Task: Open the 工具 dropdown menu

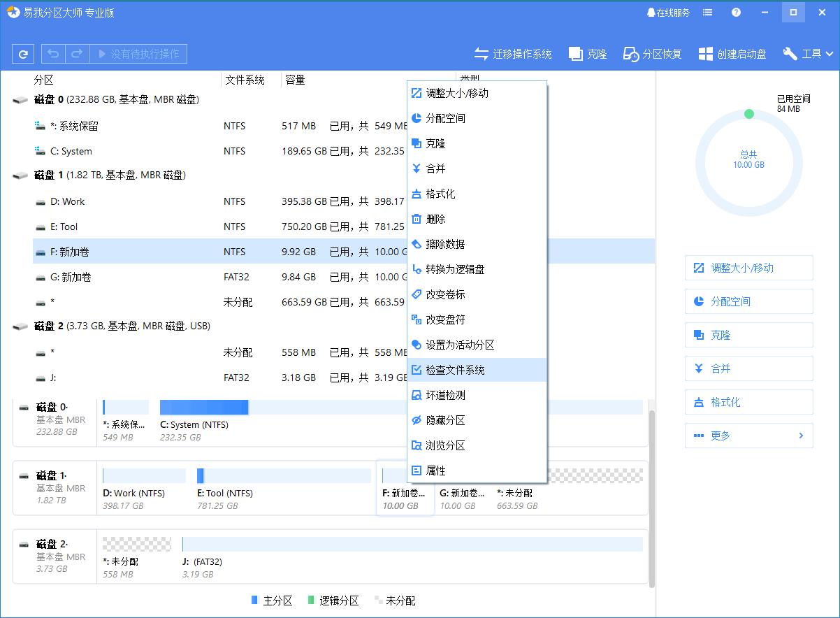Action: [808, 53]
